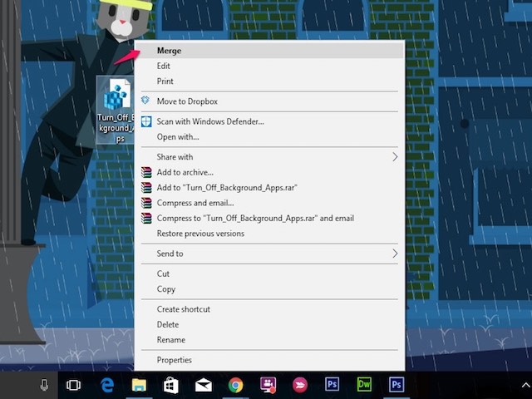Choose Delete from the context menu
This screenshot has width=532, height=399.
click(x=269, y=324)
